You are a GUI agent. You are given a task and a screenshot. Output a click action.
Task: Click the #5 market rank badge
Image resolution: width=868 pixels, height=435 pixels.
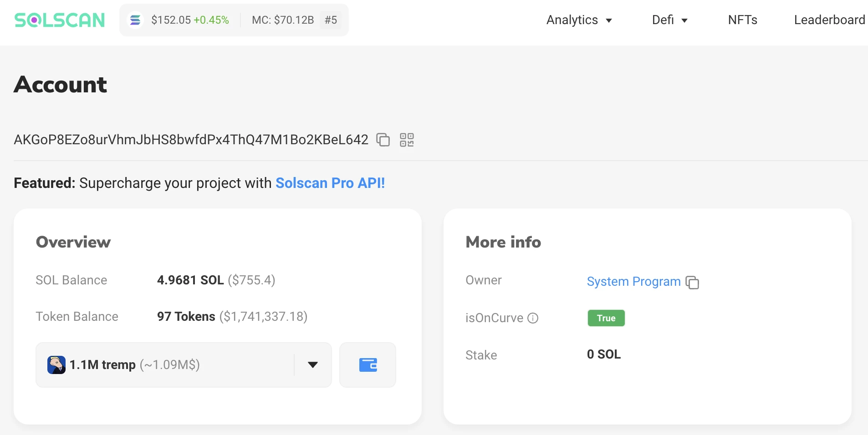pyautogui.click(x=331, y=20)
